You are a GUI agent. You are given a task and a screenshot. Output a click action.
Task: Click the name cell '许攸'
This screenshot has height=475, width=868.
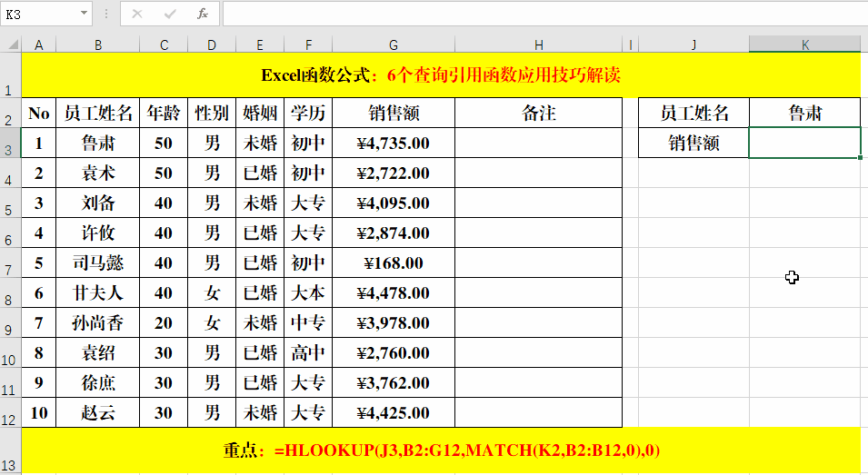point(98,233)
